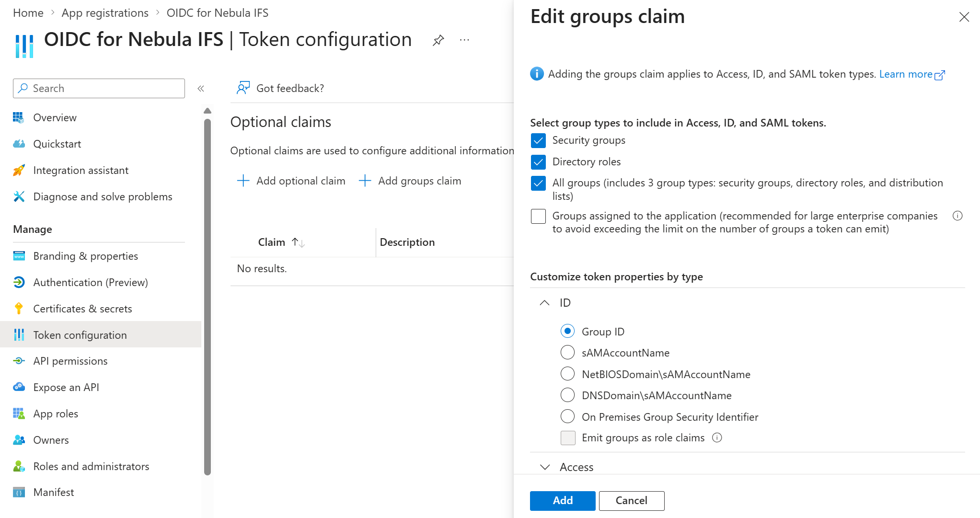Open the Learn more link
This screenshot has width=980, height=518.
pyautogui.click(x=912, y=74)
